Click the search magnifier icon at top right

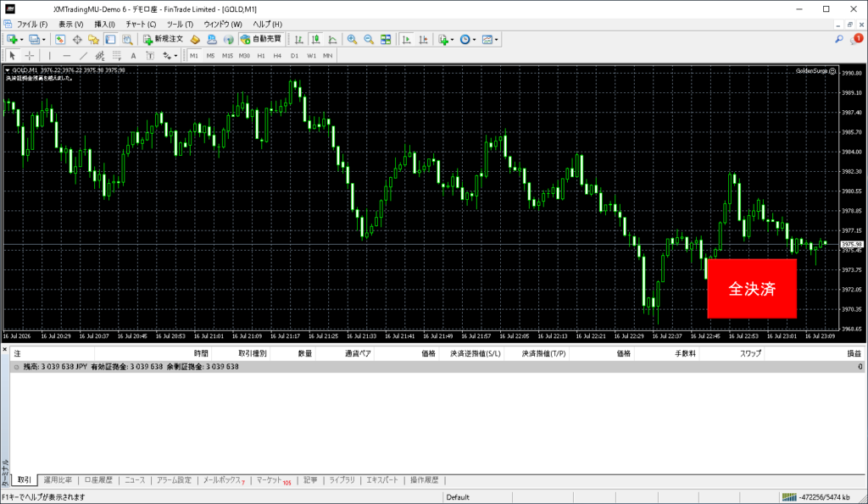[x=839, y=39]
